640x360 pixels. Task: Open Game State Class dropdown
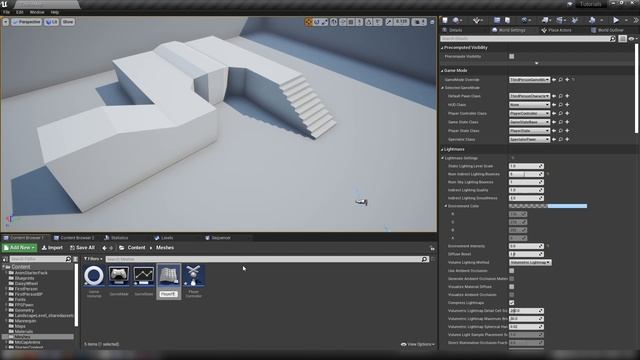pyautogui.click(x=529, y=122)
